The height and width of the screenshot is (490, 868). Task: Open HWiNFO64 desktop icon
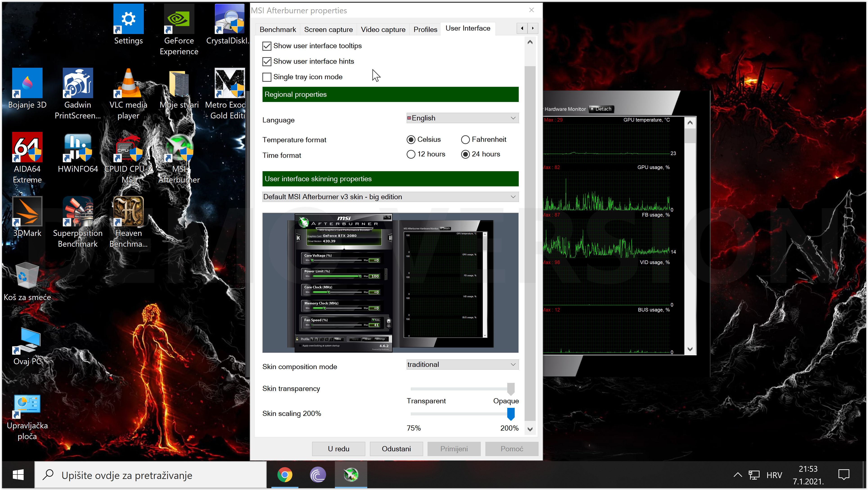tap(78, 153)
